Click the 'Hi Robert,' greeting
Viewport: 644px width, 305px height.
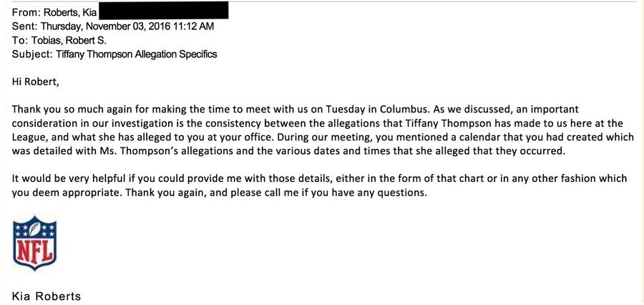pyautogui.click(x=36, y=82)
